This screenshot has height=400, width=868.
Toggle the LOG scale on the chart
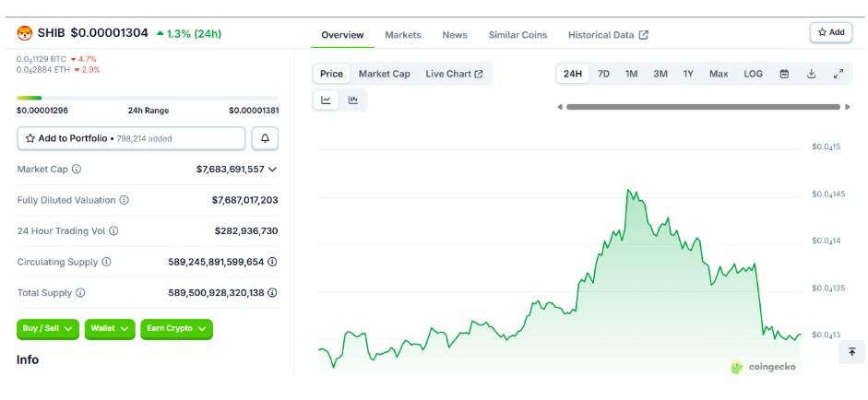pyautogui.click(x=753, y=74)
